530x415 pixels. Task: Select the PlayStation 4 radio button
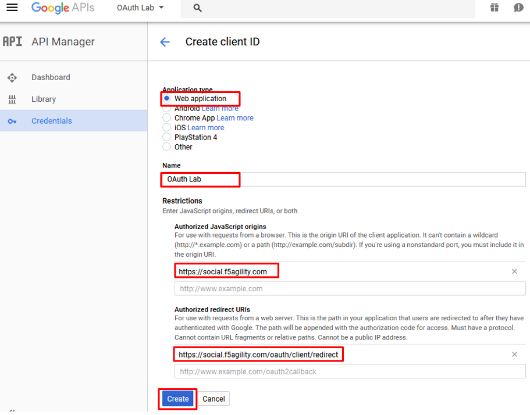[166, 137]
